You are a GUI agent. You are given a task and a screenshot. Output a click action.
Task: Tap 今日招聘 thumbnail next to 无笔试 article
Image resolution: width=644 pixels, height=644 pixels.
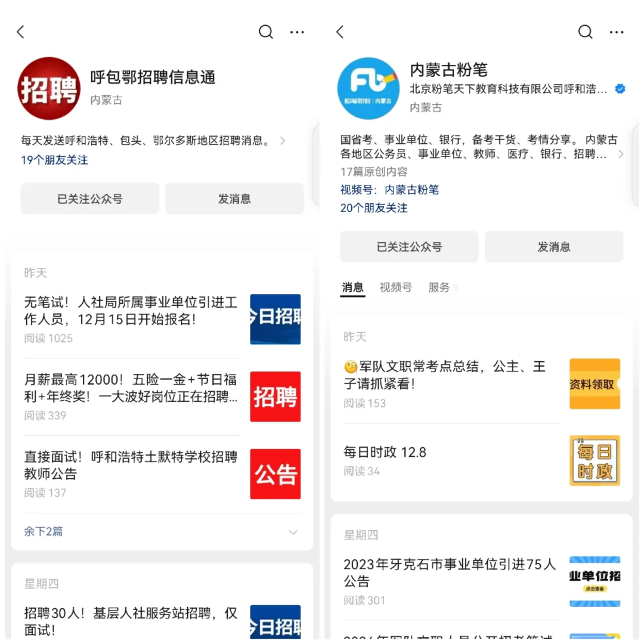click(275, 319)
